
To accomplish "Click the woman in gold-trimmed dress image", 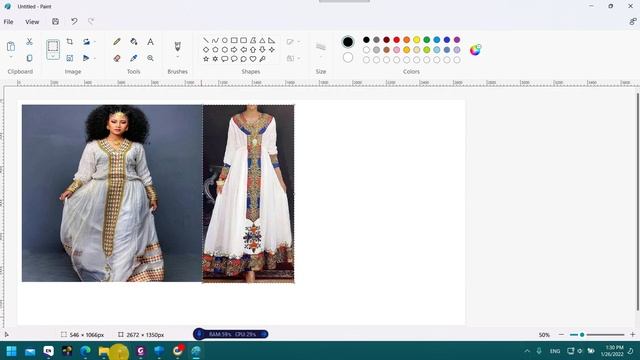I will tap(112, 193).
